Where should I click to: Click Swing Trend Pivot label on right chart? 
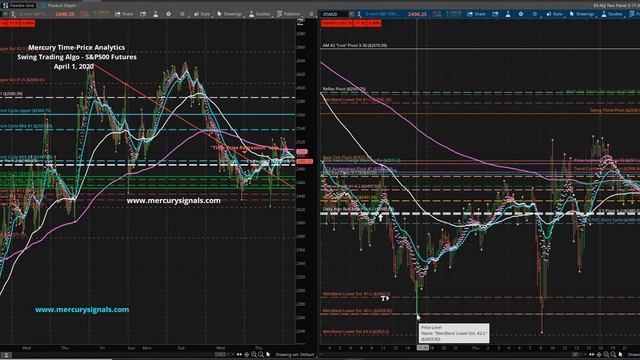[614, 110]
